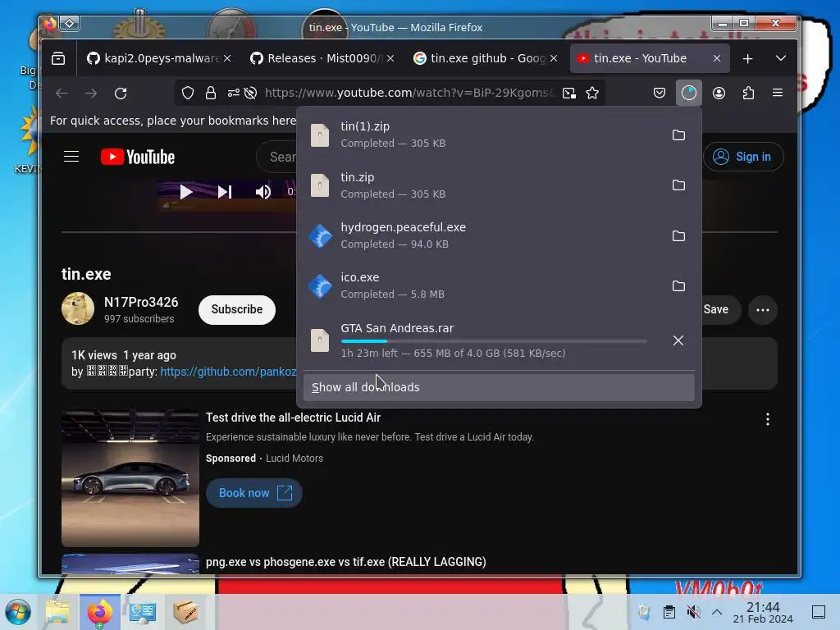The height and width of the screenshot is (630, 840).
Task: Open site permissions icon in address bar
Action: (x=233, y=94)
